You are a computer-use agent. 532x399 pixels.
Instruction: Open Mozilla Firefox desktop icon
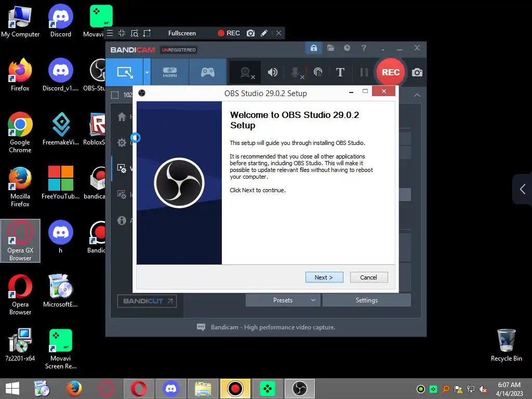click(x=20, y=187)
